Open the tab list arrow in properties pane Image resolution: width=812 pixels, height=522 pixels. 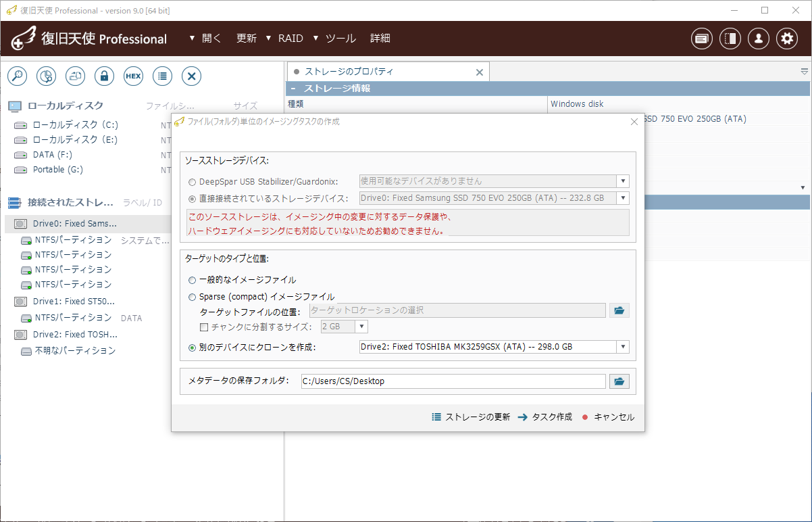[x=804, y=72]
